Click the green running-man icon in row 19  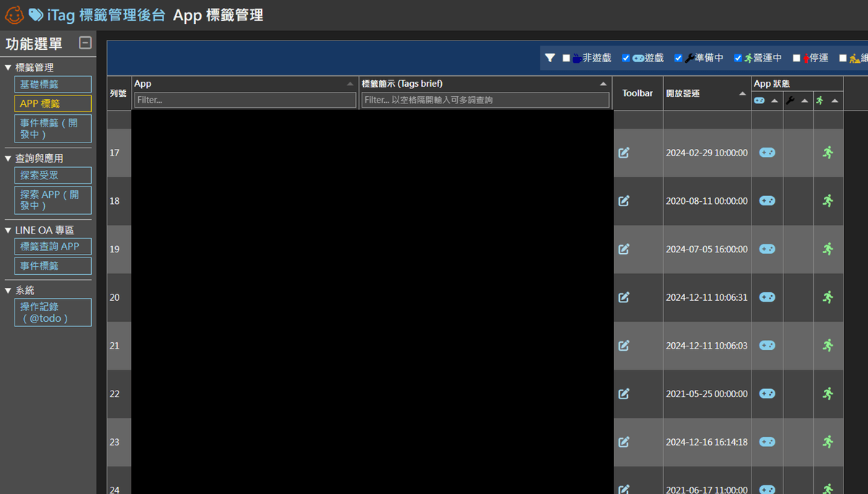tap(828, 249)
